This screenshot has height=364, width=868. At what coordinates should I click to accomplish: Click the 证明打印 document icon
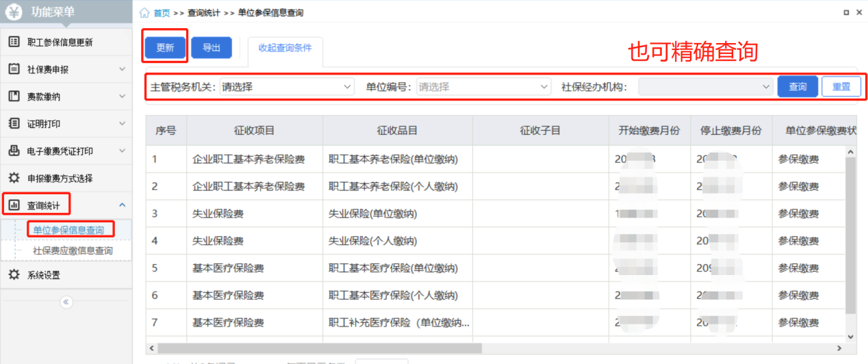(x=14, y=124)
